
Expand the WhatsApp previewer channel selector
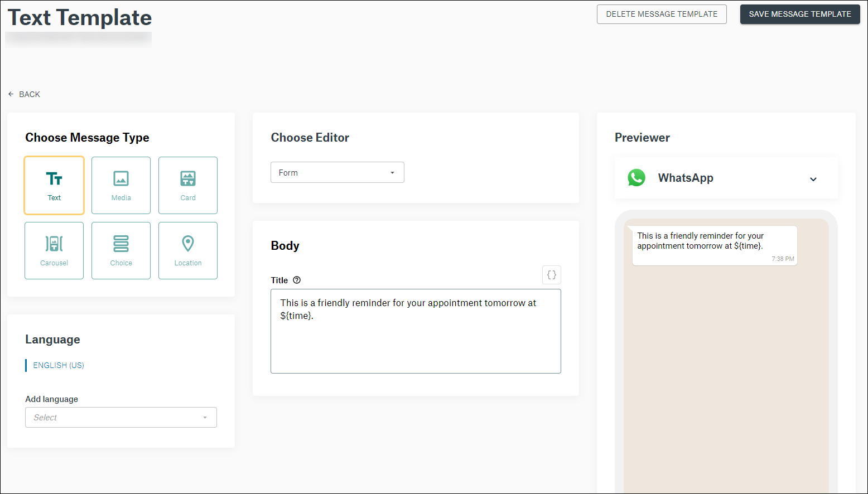813,179
